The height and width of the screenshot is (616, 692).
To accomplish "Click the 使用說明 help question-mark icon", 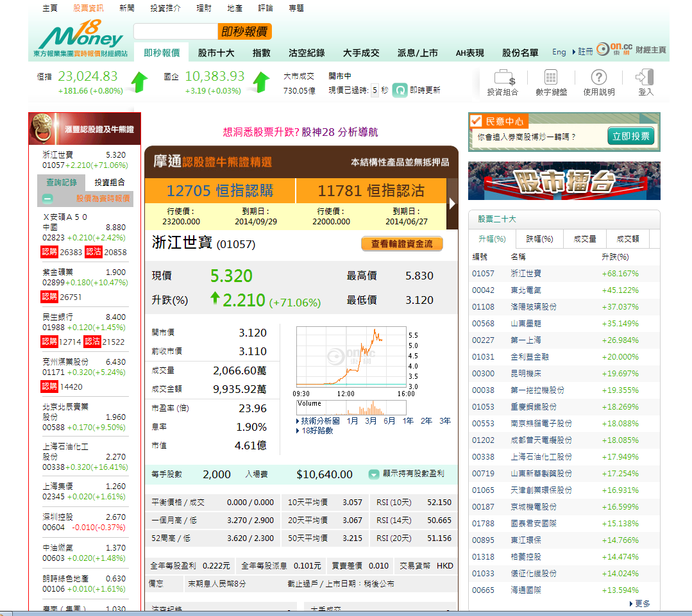I will 598,78.
